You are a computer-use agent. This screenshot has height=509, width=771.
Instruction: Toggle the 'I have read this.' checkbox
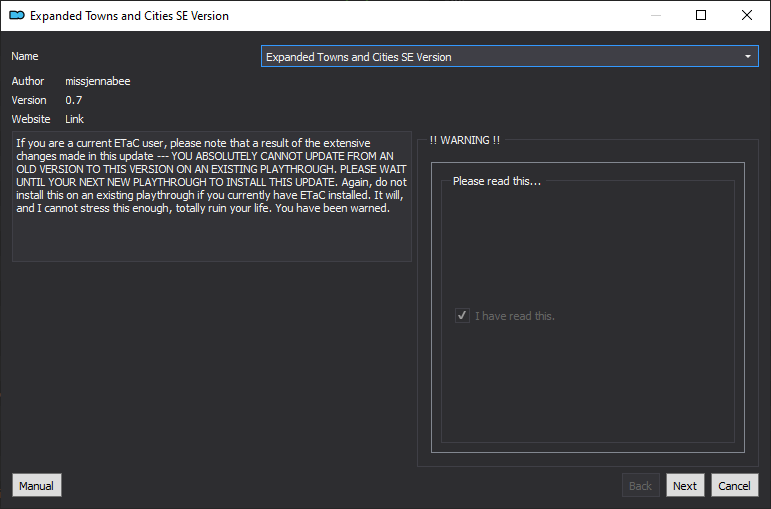[x=462, y=316]
